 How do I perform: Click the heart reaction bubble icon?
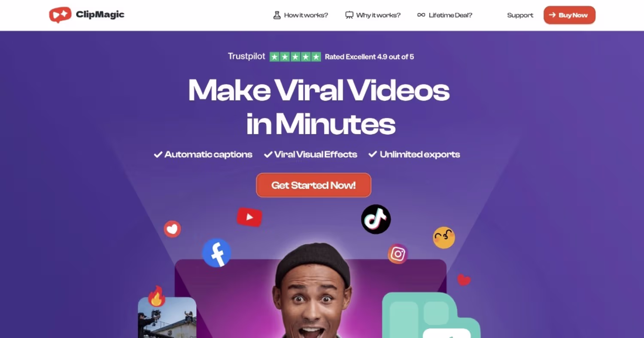pos(172,229)
